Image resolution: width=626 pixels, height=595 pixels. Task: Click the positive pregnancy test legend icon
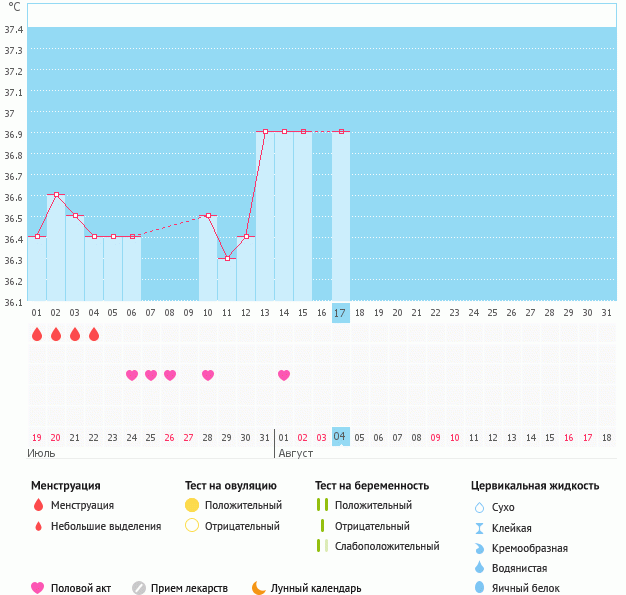tap(321, 505)
